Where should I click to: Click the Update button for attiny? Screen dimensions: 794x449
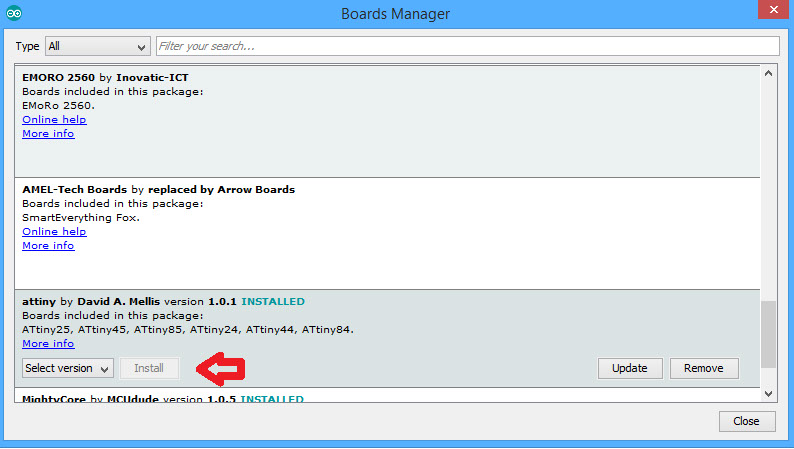pyautogui.click(x=630, y=368)
